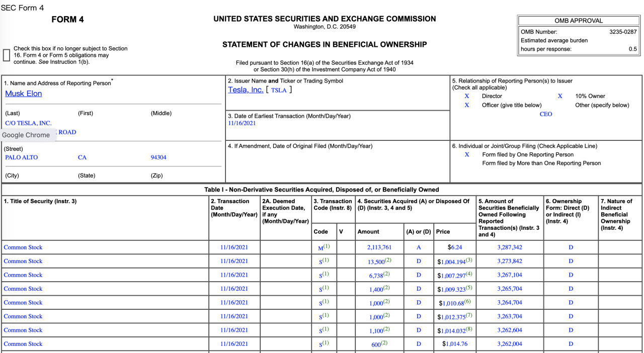Viewport: 644px width, 353px height.
Task: Click the CEO officer title text
Action: 546,114
